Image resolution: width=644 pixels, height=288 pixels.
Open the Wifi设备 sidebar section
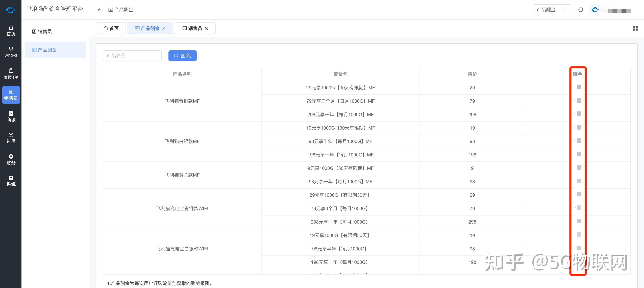(x=11, y=52)
